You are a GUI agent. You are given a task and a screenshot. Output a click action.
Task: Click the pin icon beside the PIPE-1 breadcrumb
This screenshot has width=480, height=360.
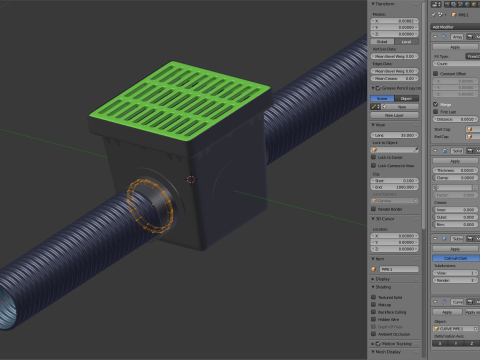pos(434,15)
